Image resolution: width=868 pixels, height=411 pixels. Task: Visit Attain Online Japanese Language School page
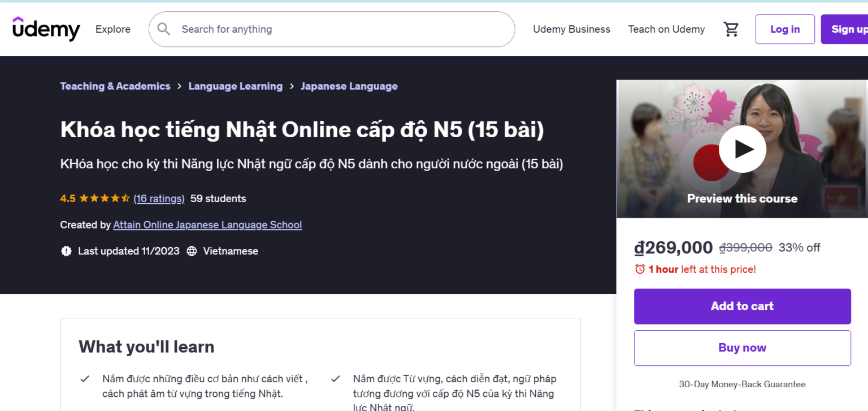pos(207,225)
